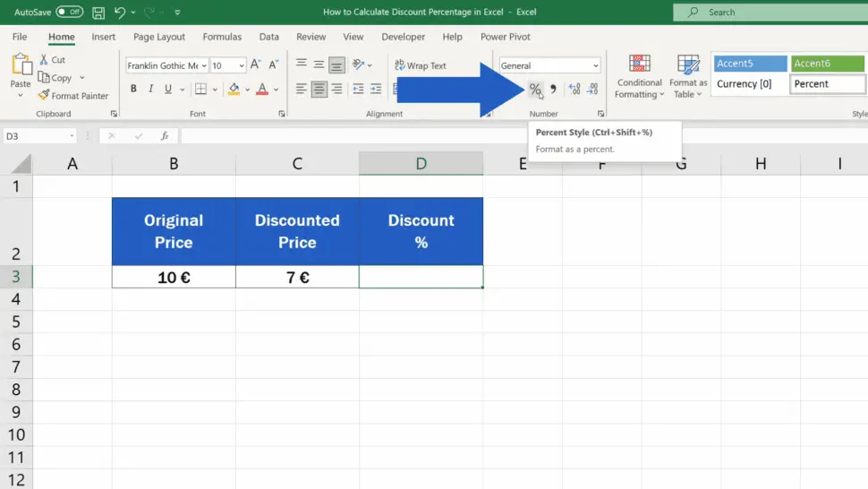
Task: Toggle Bold formatting
Action: 133,89
